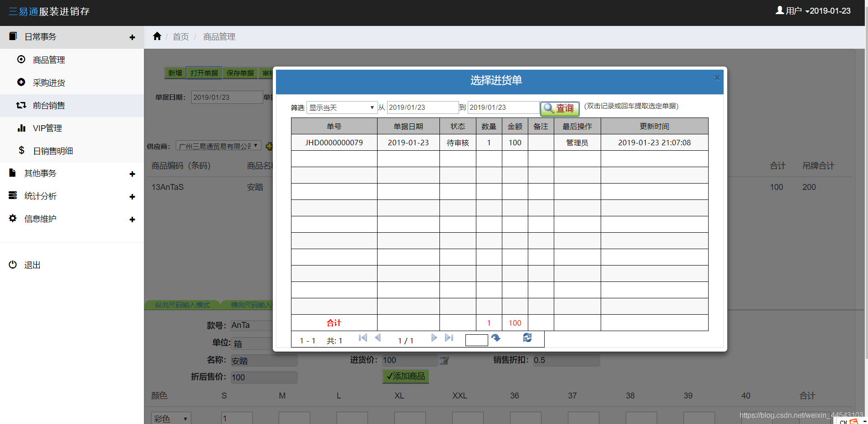
Task: Click the 打开单据 button behind dialog
Action: (x=204, y=73)
